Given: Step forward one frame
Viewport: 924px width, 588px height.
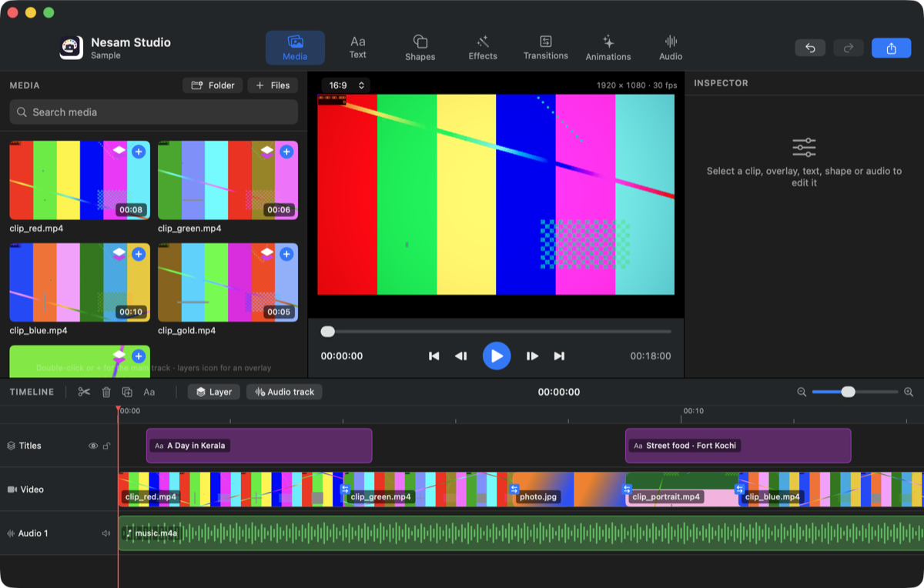Looking at the screenshot, I should (532, 356).
